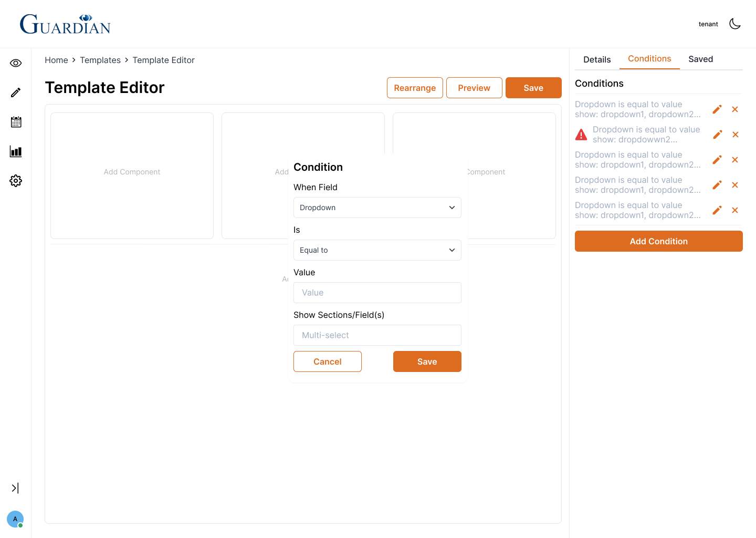Delete the condition marked with a warning
756x538 pixels.
click(x=735, y=134)
